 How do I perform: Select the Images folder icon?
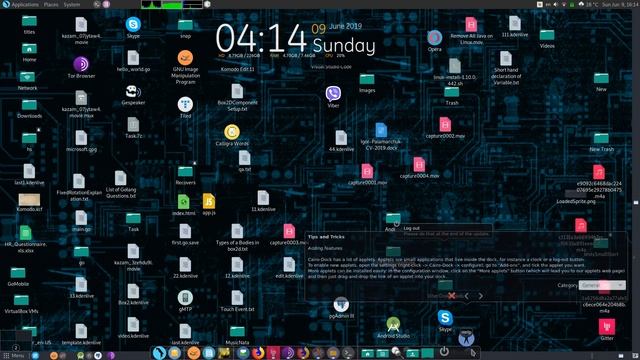367,79
